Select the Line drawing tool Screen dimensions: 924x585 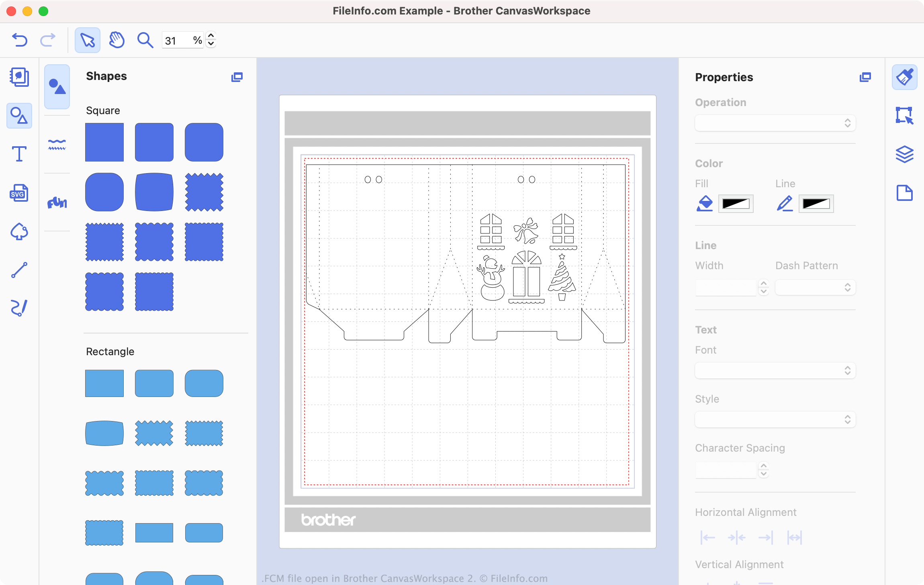point(19,270)
